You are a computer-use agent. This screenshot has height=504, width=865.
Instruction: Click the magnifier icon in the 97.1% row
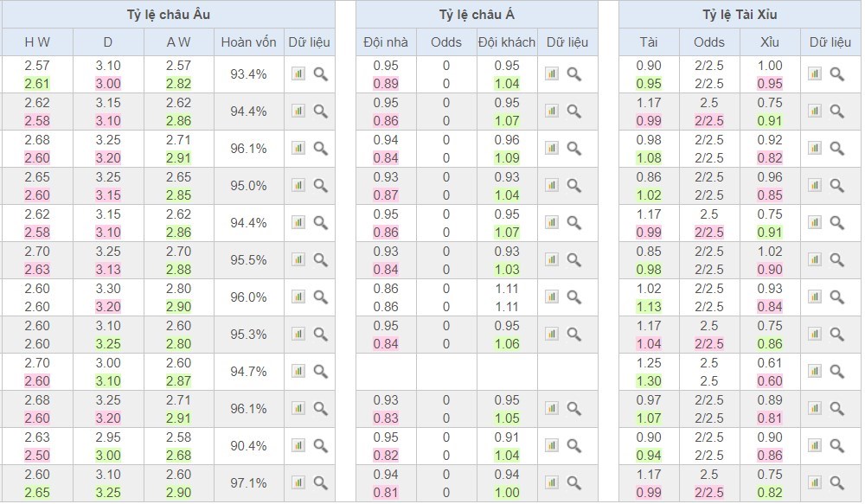click(x=320, y=483)
